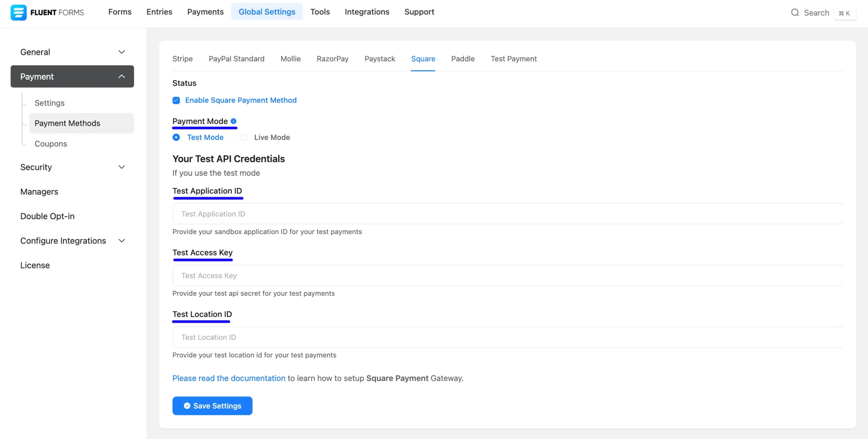Select the Square tab

[423, 59]
